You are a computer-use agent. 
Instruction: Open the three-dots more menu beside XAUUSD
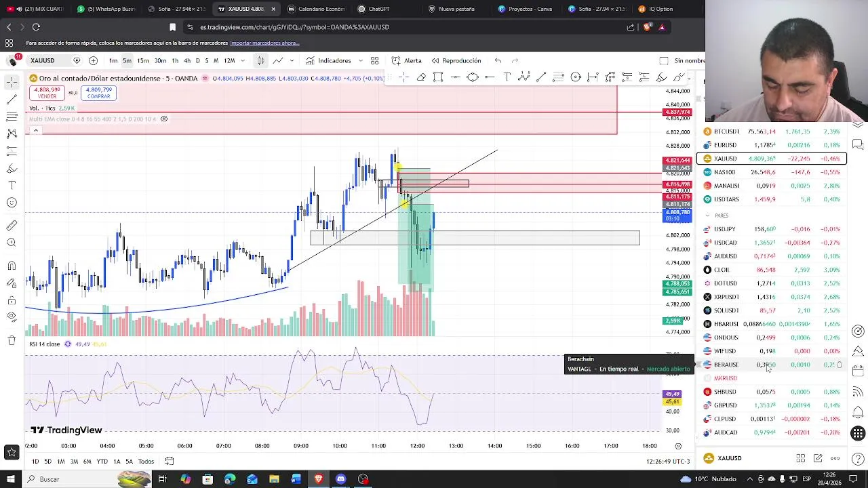click(x=835, y=458)
